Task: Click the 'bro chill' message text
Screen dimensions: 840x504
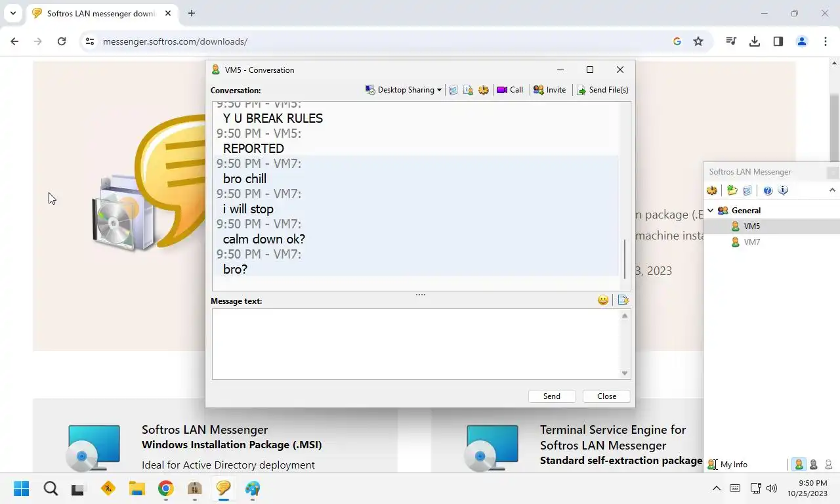Action: click(x=245, y=178)
